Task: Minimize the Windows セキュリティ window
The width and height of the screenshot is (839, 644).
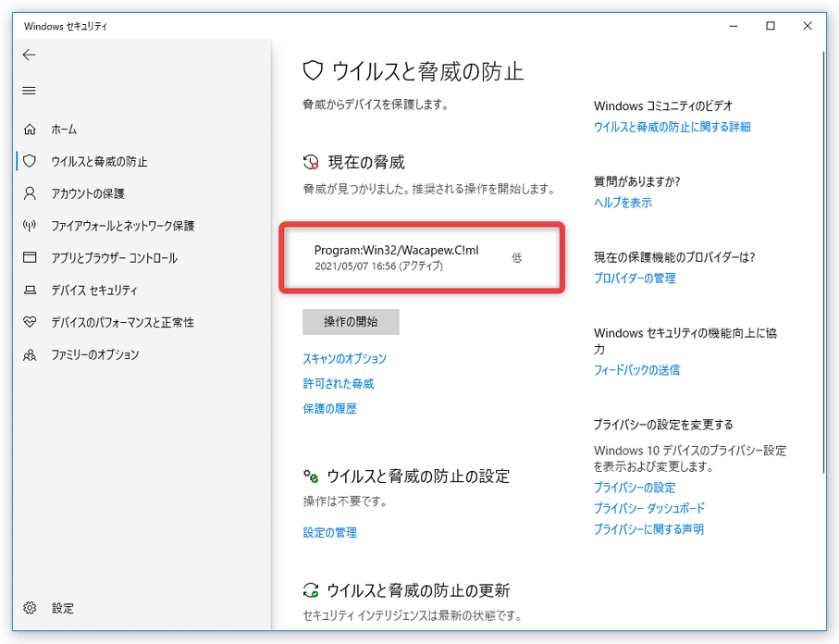Action: point(734,26)
